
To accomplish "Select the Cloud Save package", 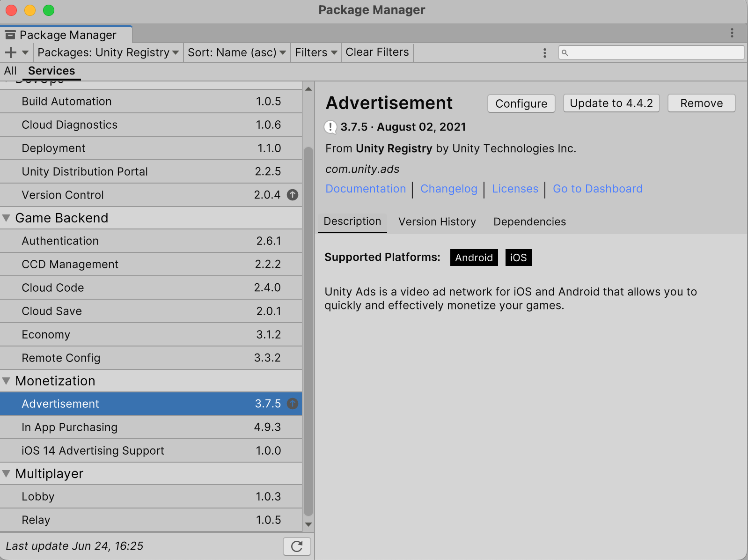I will [x=151, y=311].
